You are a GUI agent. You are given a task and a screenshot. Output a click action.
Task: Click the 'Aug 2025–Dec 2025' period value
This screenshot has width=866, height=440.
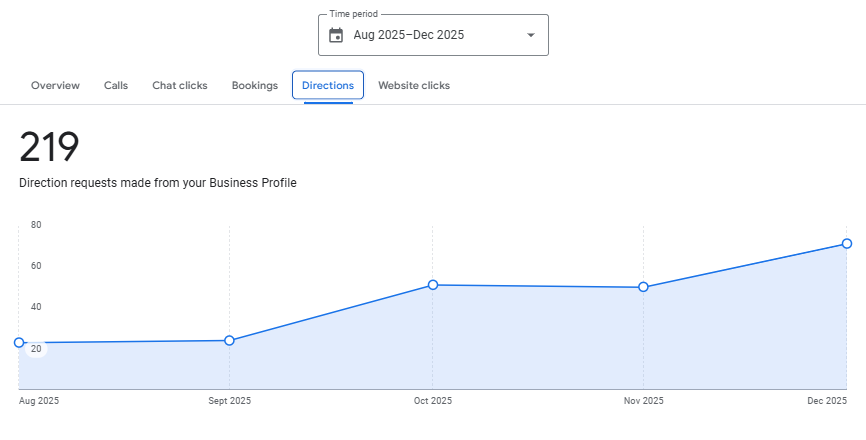click(x=409, y=35)
